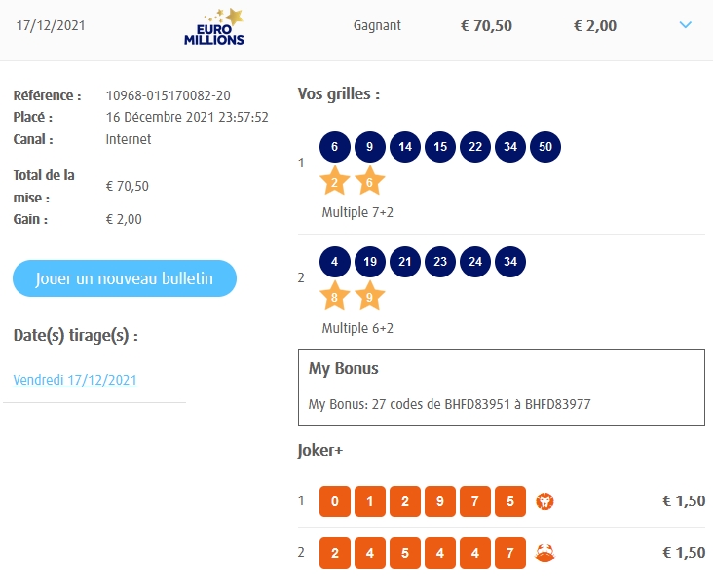The height and width of the screenshot is (588, 713).
Task: Click the "Multiple 7+2" label
Action: pos(357,212)
